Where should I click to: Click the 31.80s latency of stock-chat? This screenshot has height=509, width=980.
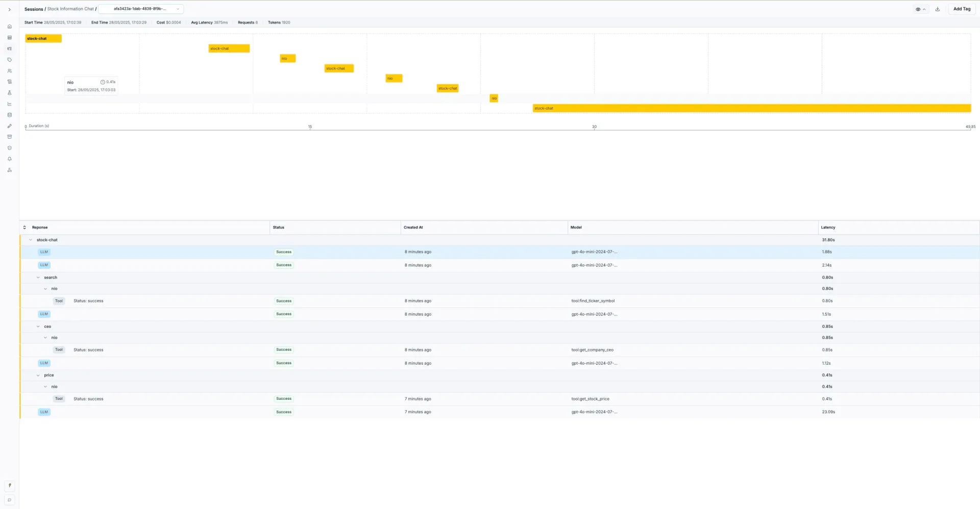(x=828, y=240)
